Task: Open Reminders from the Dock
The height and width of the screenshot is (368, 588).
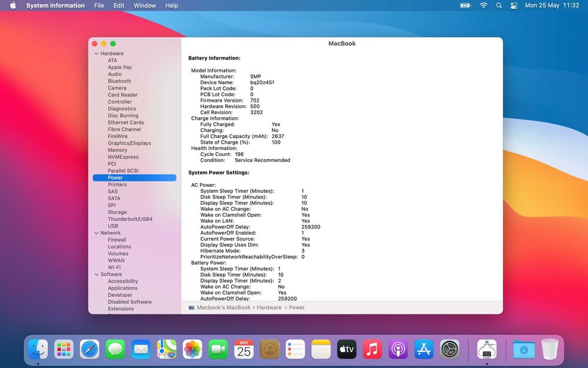Action: [x=295, y=349]
